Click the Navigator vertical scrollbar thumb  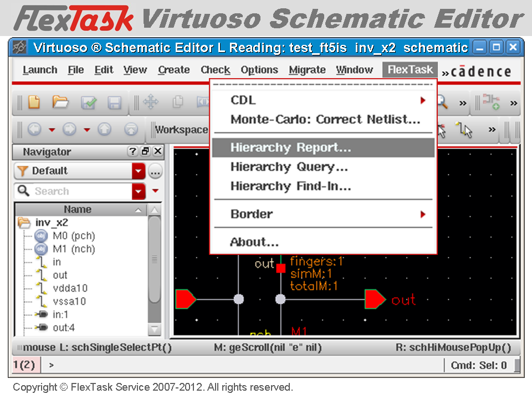(x=155, y=259)
